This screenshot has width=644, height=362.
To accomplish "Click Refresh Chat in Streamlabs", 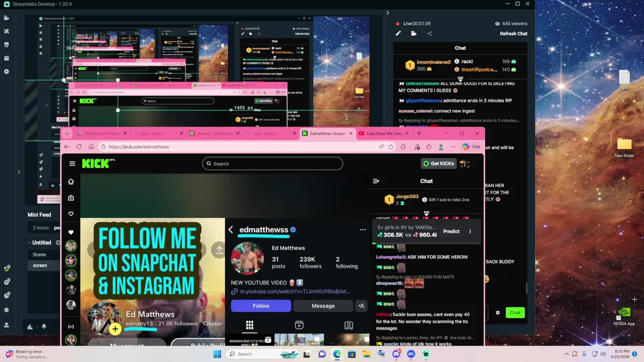I will point(514,34).
